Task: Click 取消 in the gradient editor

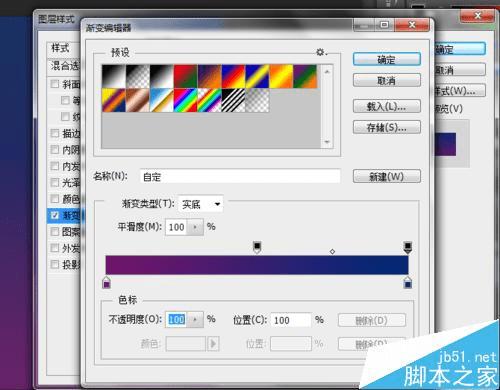Action: (387, 80)
